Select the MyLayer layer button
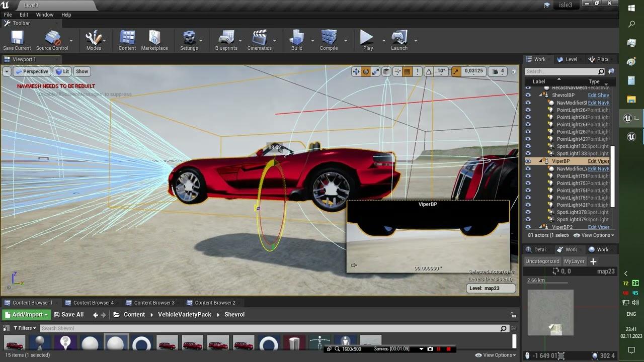This screenshot has width=644, height=362. click(574, 261)
